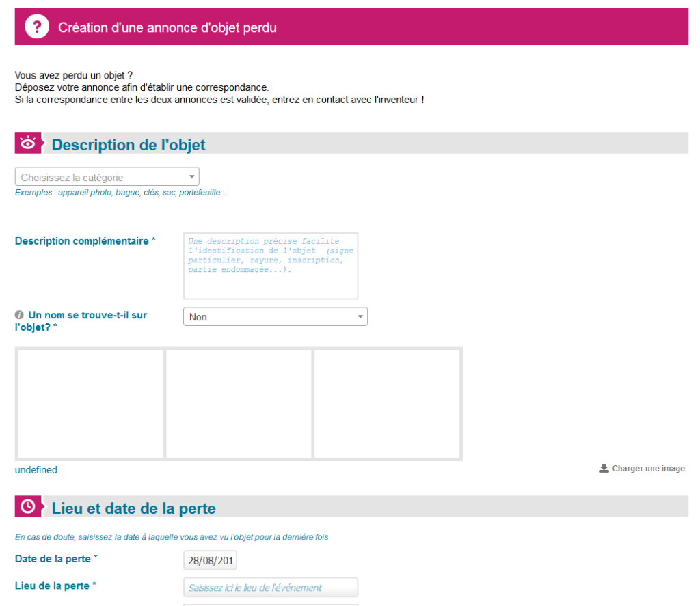
Task: Click the Date de la perte date field
Action: click(211, 561)
